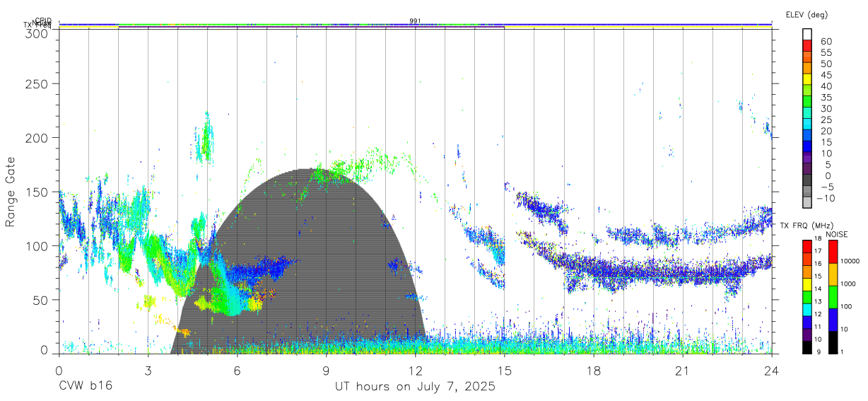The width and height of the screenshot is (868, 401).
Task: Pick the orange NOISE swatch between 10000 and 1000
Action: tap(832, 274)
